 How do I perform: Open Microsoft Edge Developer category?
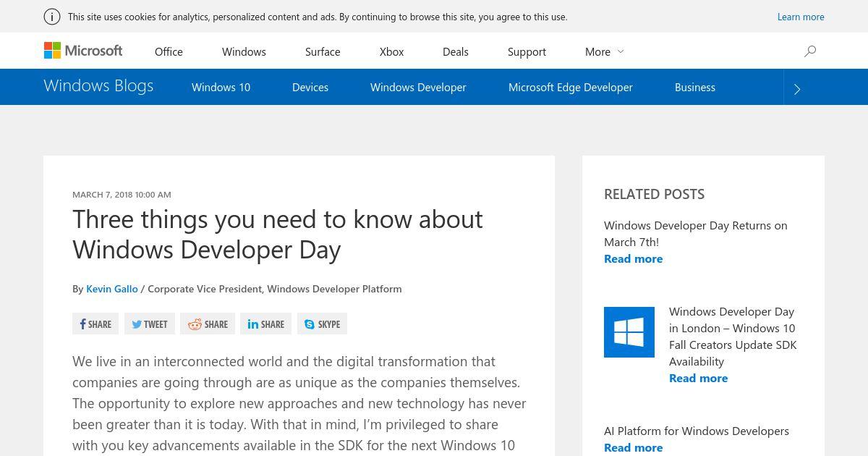[570, 87]
